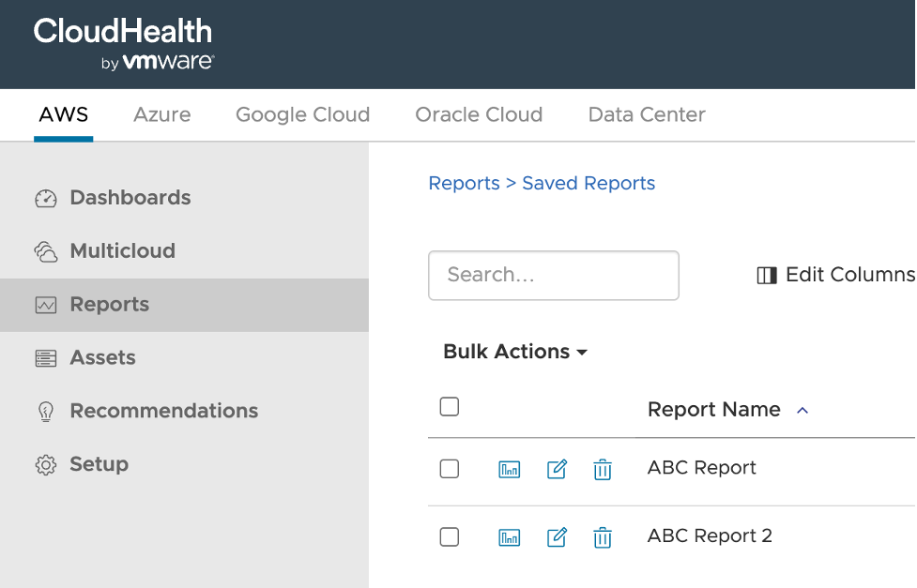Screen dimensions: 917x588
Task: Open the chart view icon for ABC Report 2
Action: [x=509, y=537]
